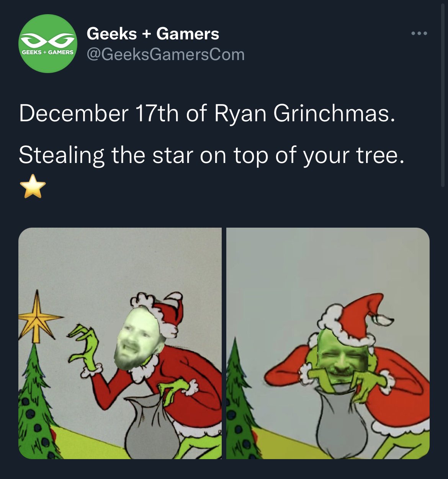This screenshot has height=479, width=448.
Task: Click the Geeks + Gamers display name
Action: point(153,34)
